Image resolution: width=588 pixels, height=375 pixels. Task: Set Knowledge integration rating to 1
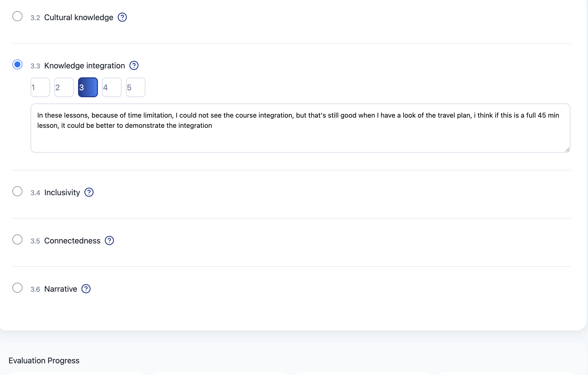[40, 87]
